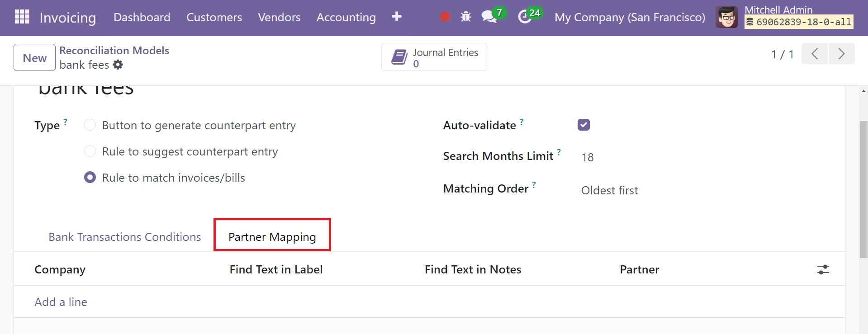
Task: Open the apps grid home menu icon
Action: pyautogui.click(x=22, y=17)
